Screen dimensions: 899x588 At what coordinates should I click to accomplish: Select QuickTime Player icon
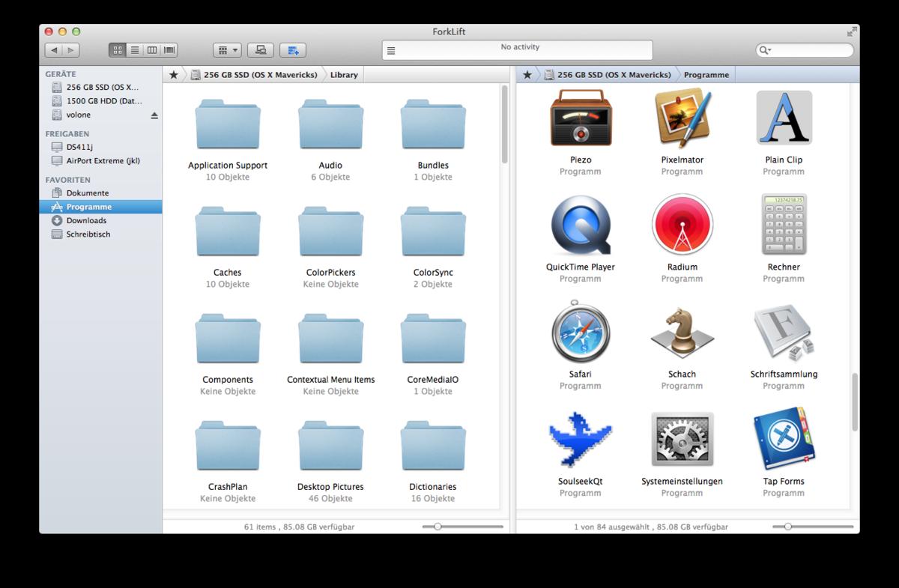click(x=581, y=225)
